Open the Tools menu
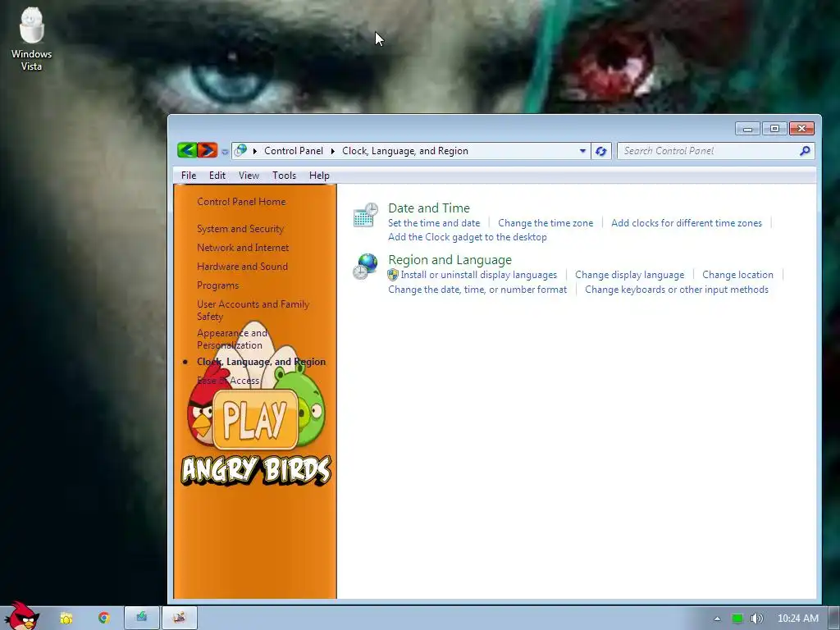Image resolution: width=840 pixels, height=630 pixels. pos(284,176)
